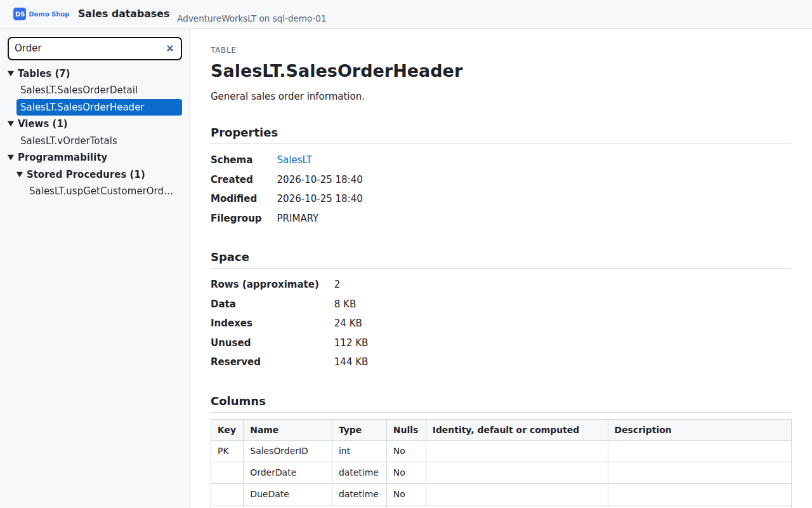Follow the SalesLT schema link
812x508 pixels.
coord(294,160)
